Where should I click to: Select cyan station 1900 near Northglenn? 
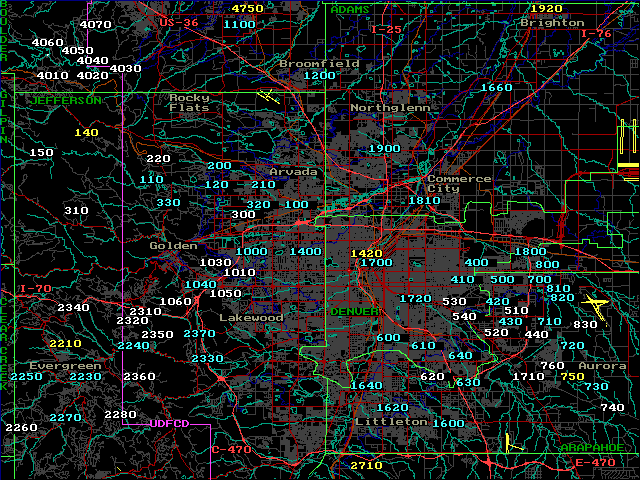tap(384, 148)
